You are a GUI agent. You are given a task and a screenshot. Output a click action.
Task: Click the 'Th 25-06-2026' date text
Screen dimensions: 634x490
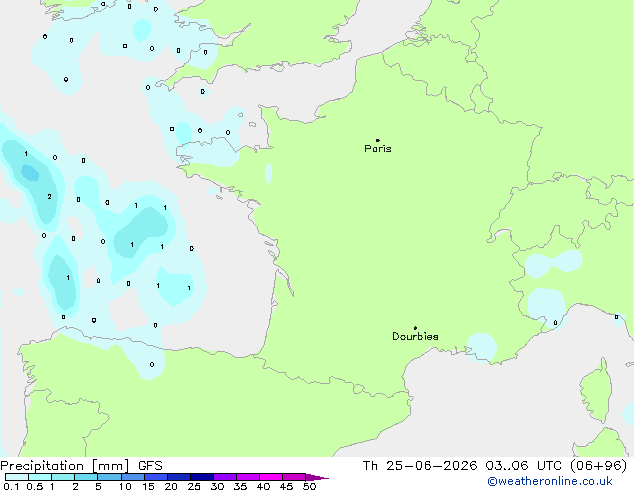420,466
